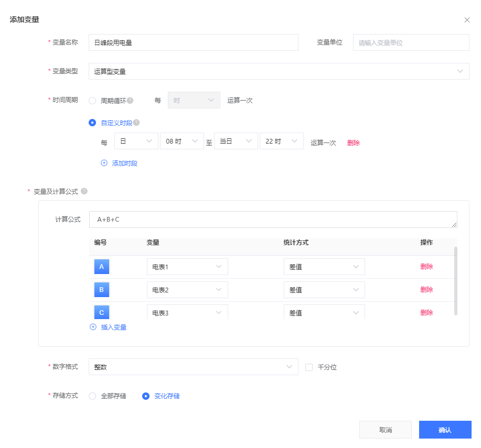Click the 取消 button
This screenshot has height=448, width=481.
pos(385,430)
